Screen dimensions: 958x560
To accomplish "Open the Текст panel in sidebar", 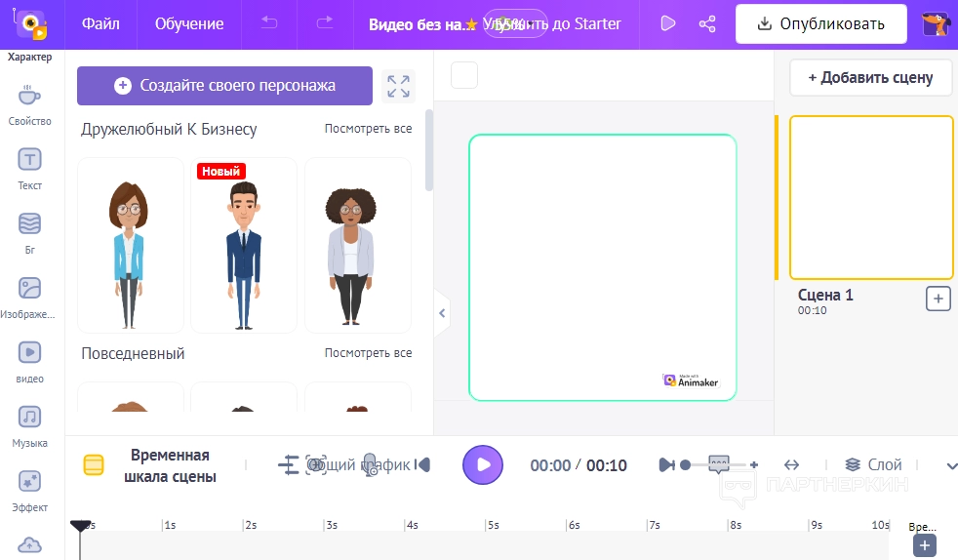I will coord(29,169).
